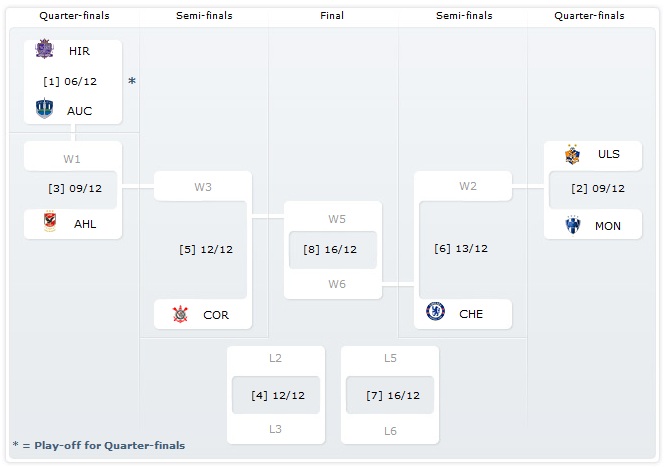Viewport: 664px width, 468px height.
Task: Open match [1] 06/12 details
Action: [72, 81]
